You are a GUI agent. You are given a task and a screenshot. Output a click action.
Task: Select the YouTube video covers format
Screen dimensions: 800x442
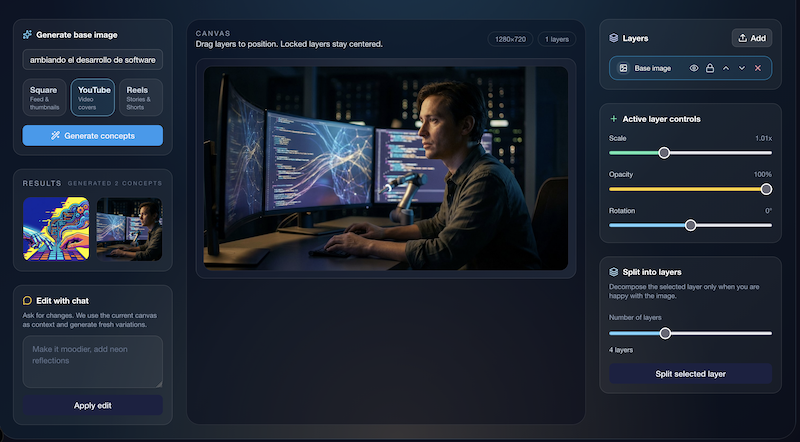tap(93, 97)
